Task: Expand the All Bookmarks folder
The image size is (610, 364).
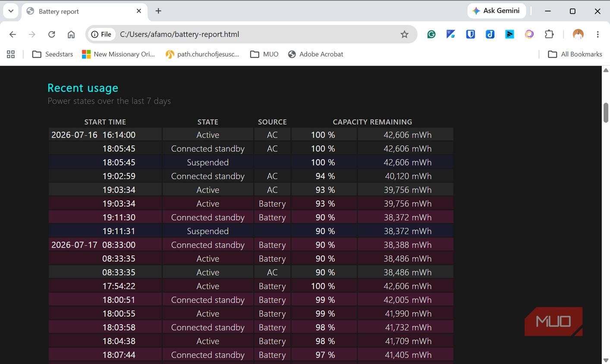Action: [575, 54]
